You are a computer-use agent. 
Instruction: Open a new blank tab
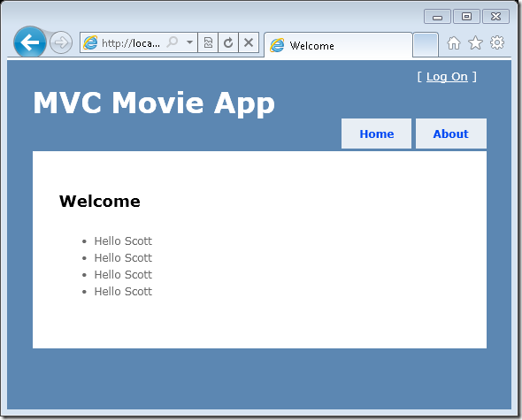pos(426,44)
